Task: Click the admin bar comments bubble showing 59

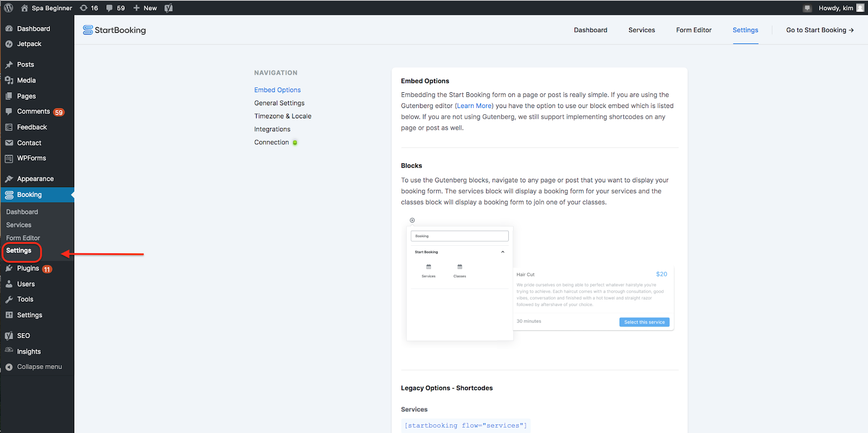Action: [116, 8]
